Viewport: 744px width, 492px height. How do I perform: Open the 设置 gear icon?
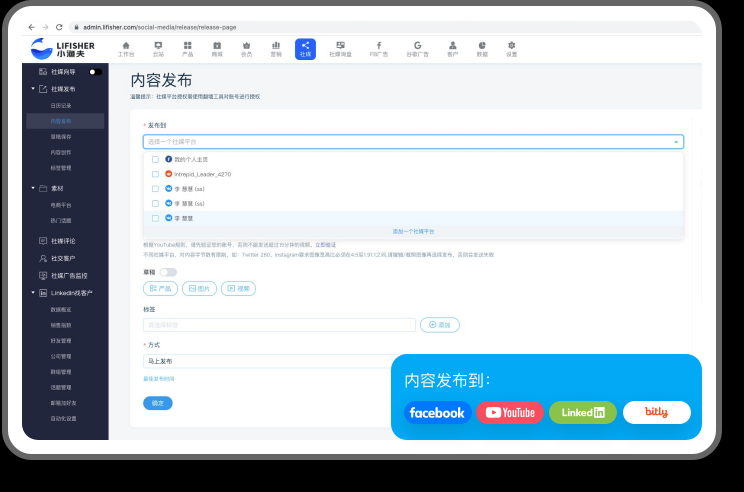click(512, 49)
